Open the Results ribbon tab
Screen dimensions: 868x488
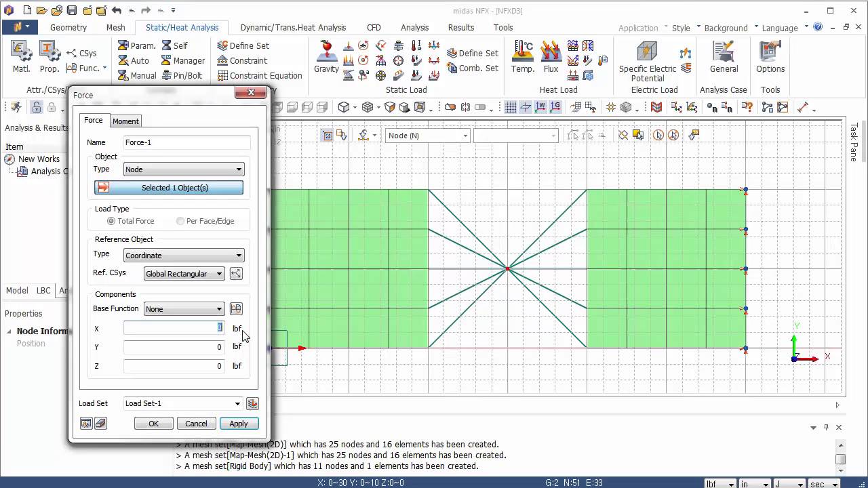click(461, 28)
